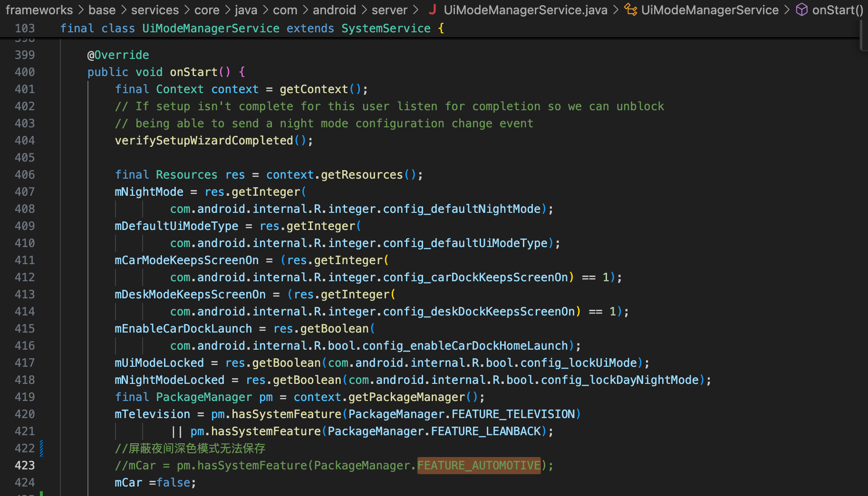Click the comment on line 403
The height and width of the screenshot is (496, 868).
pos(324,124)
